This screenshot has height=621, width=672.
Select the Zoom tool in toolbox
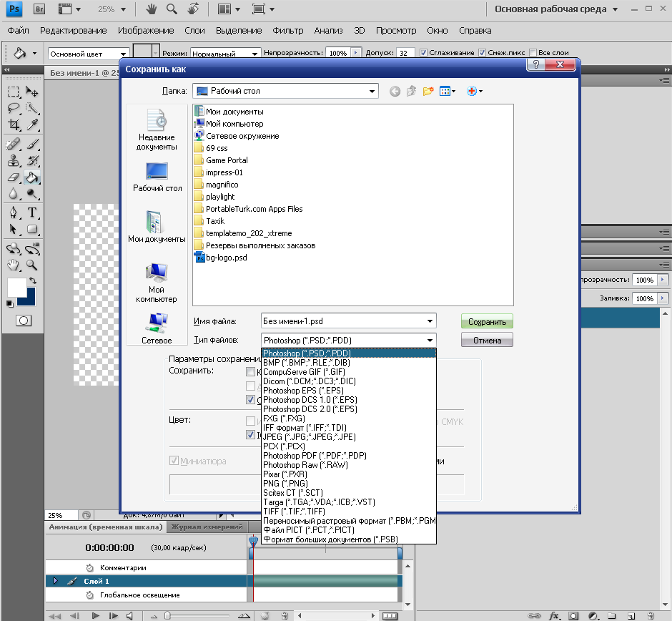pos(31,265)
